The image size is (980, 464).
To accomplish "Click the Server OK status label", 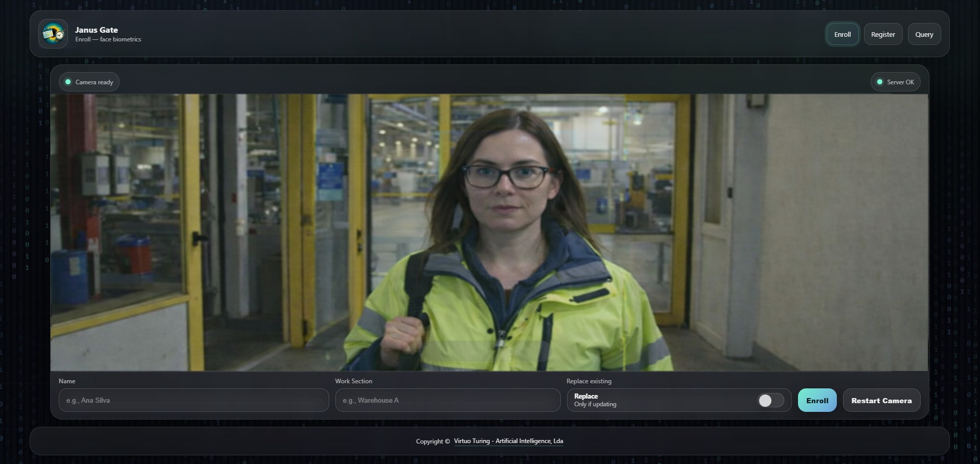I will (900, 82).
